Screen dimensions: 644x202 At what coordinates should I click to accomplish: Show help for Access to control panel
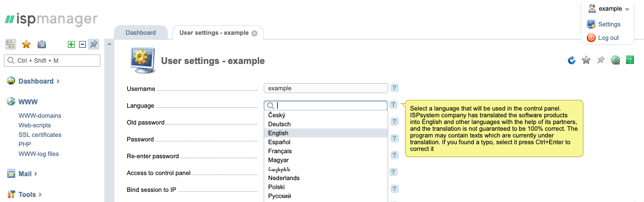tap(393, 172)
